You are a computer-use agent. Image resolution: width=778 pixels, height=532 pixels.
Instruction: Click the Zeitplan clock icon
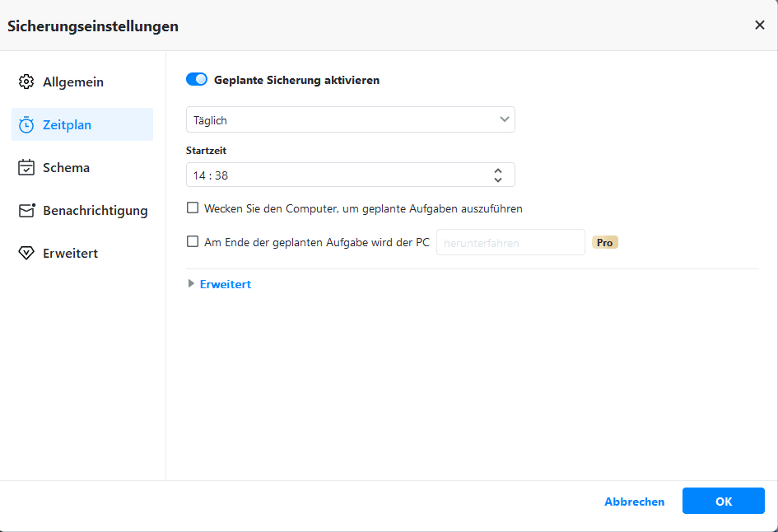click(26, 125)
